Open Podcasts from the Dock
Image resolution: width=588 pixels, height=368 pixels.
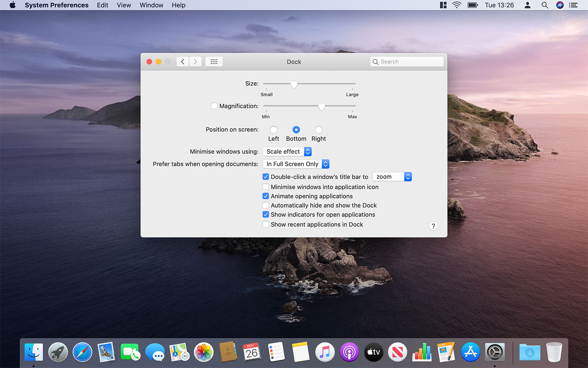pyautogui.click(x=349, y=352)
